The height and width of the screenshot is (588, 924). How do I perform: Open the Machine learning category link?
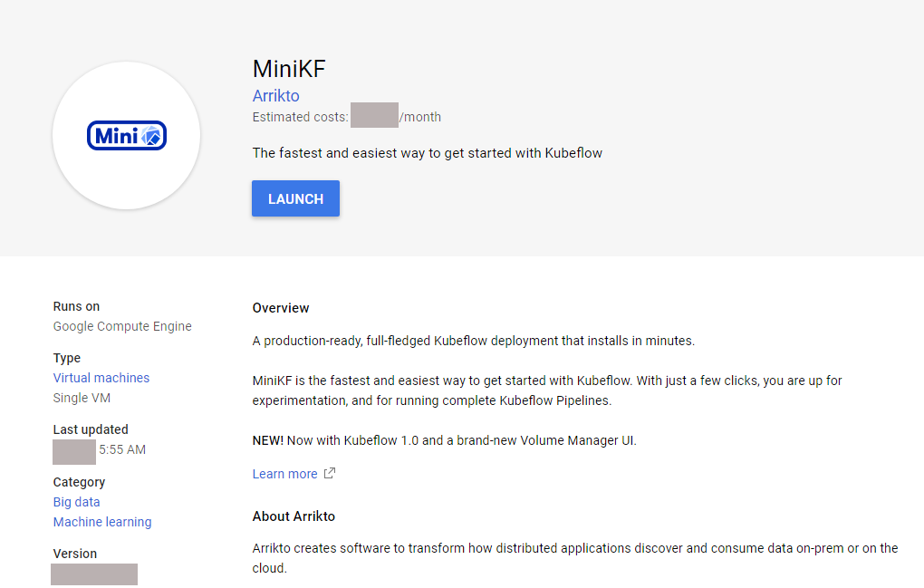pos(102,522)
